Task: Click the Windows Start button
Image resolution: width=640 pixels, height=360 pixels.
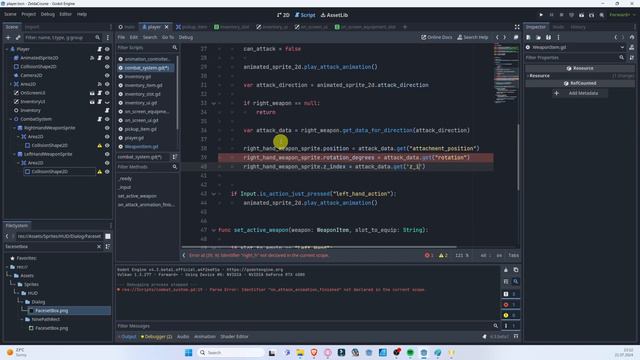Action: click(189, 353)
